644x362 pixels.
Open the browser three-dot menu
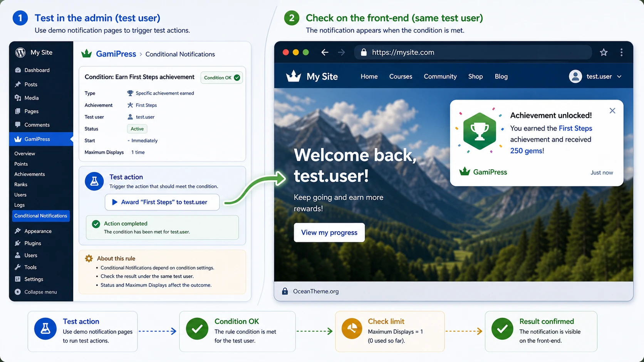(x=621, y=52)
